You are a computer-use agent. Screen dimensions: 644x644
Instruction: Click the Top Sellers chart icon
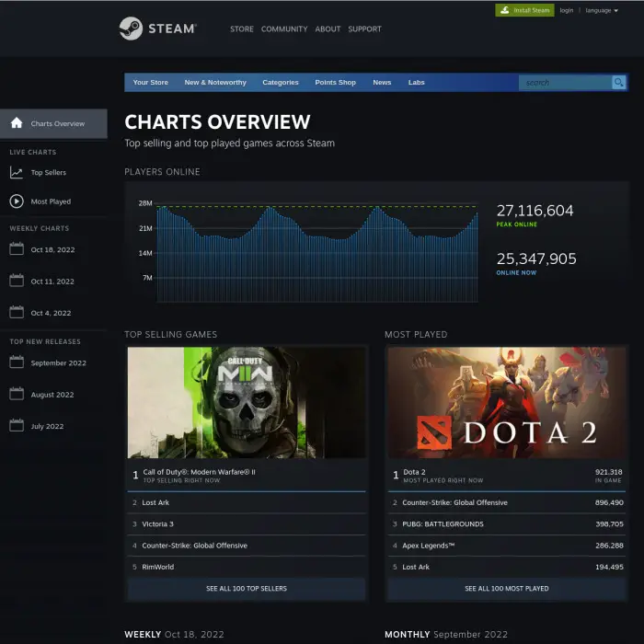coord(17,172)
